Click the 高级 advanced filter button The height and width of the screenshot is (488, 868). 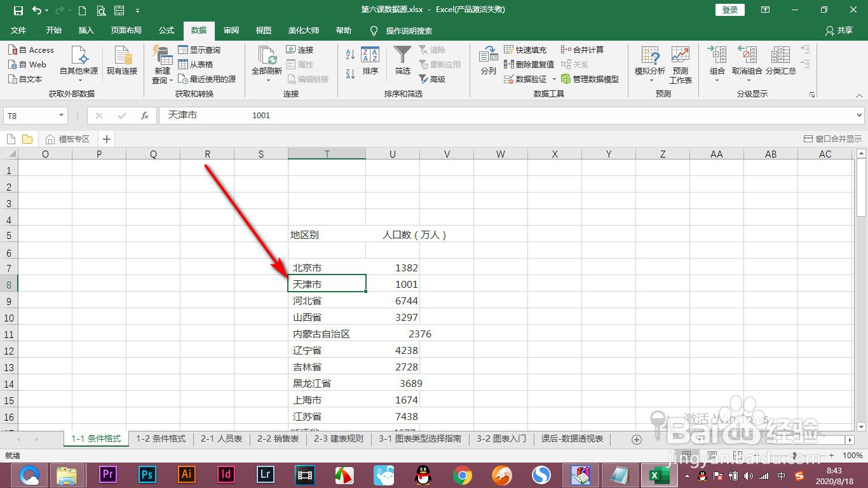(x=439, y=79)
